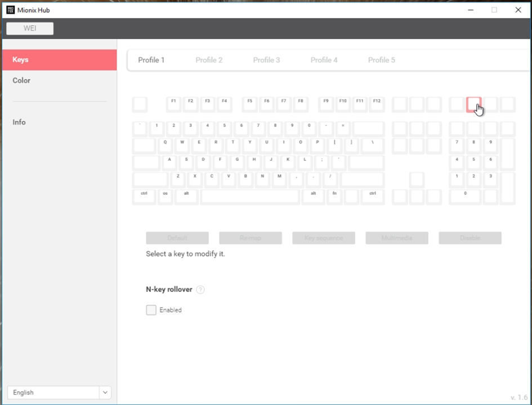The width and height of the screenshot is (532, 405).
Task: Click the Key sequence button
Action: tap(324, 238)
